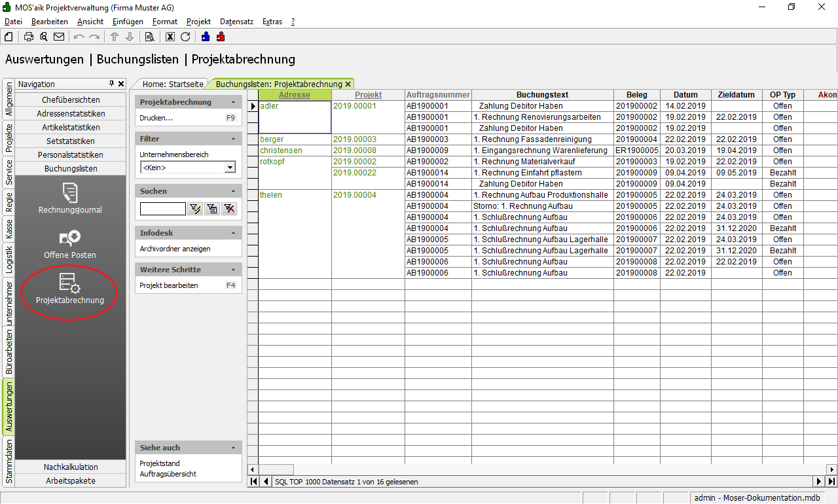The height and width of the screenshot is (504, 838).
Task: Open print preview with the magnifier icon
Action: 44,37
